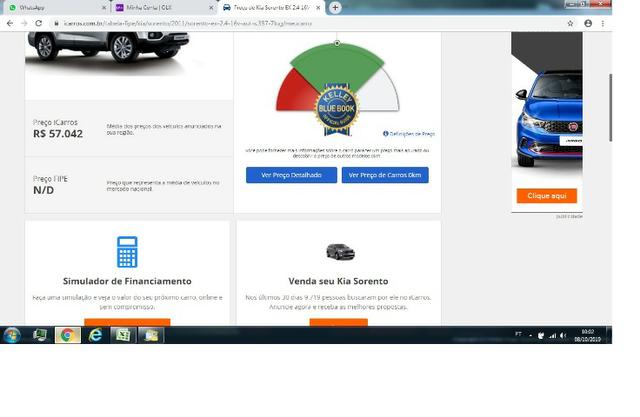The height and width of the screenshot is (417, 640).
Task: Click the blue Fiat car advertisement image
Action: tap(549, 118)
